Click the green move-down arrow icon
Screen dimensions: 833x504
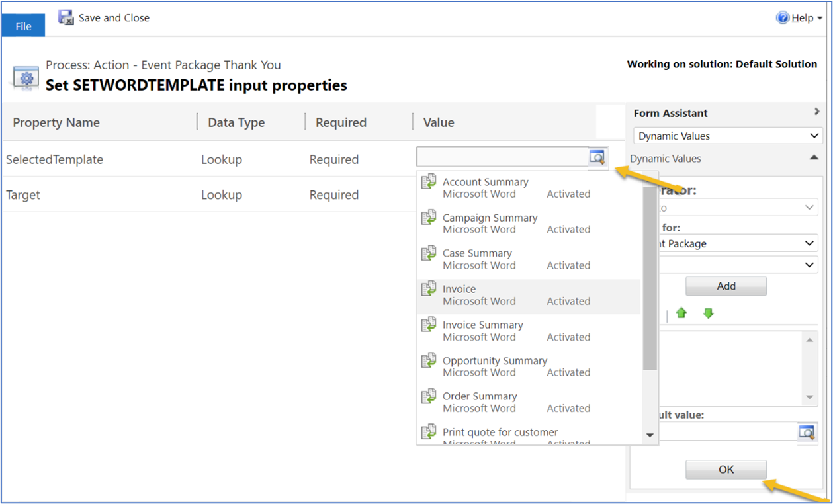pos(708,313)
